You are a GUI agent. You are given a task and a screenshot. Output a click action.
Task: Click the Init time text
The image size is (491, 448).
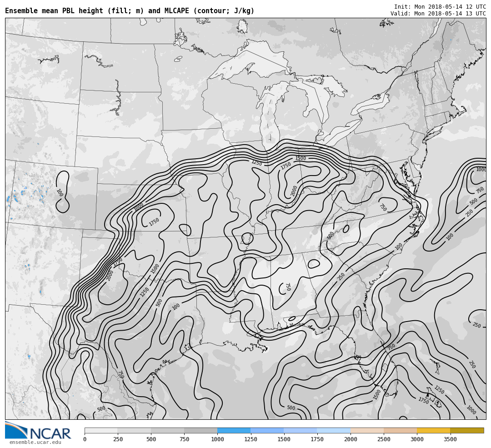click(x=440, y=7)
